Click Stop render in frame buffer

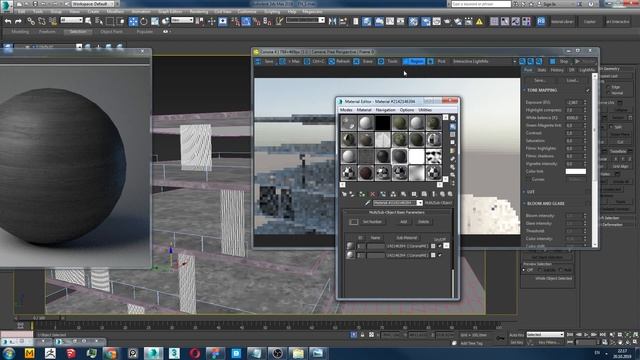point(560,61)
